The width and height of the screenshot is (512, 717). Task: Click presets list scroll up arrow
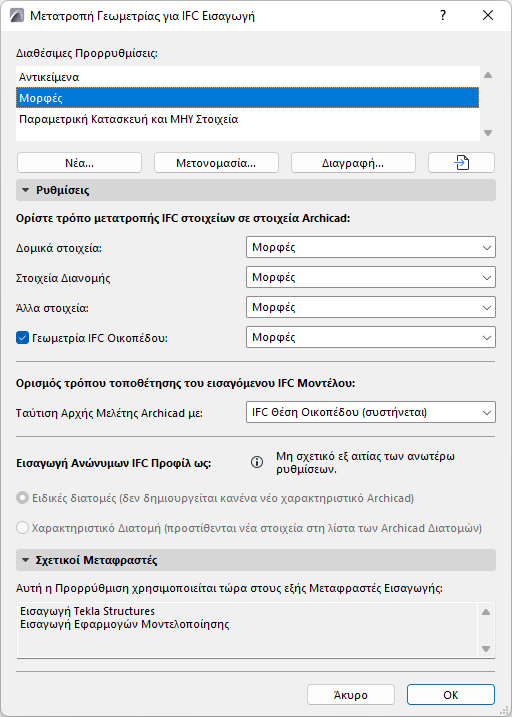tap(488, 75)
